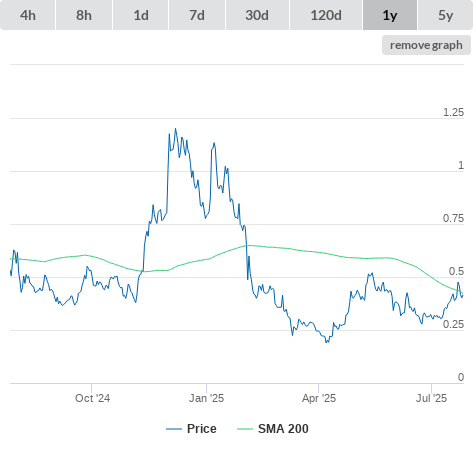Screen dimensions: 474x455
Task: Click the Jan '25 axis label
Action: click(206, 398)
